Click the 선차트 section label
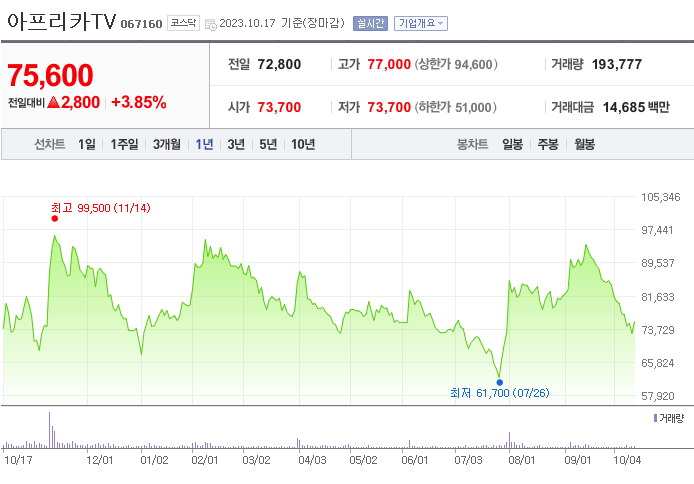The image size is (694, 484). (50, 144)
